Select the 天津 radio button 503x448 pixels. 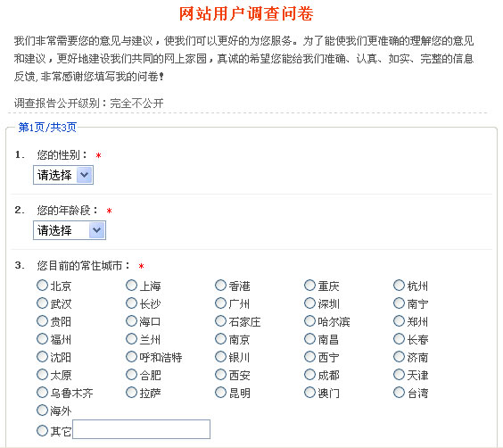pos(399,374)
